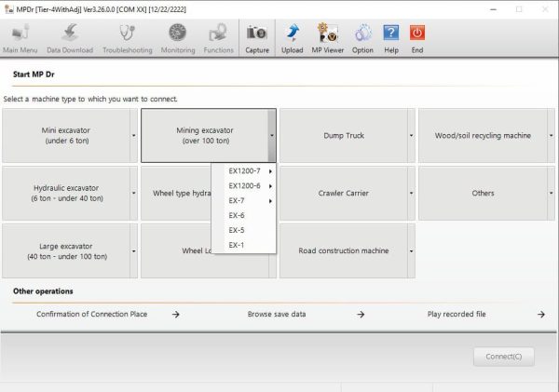Screen dimensions: 559x392
Task: Open Browse save data
Action: pyautogui.click(x=277, y=314)
